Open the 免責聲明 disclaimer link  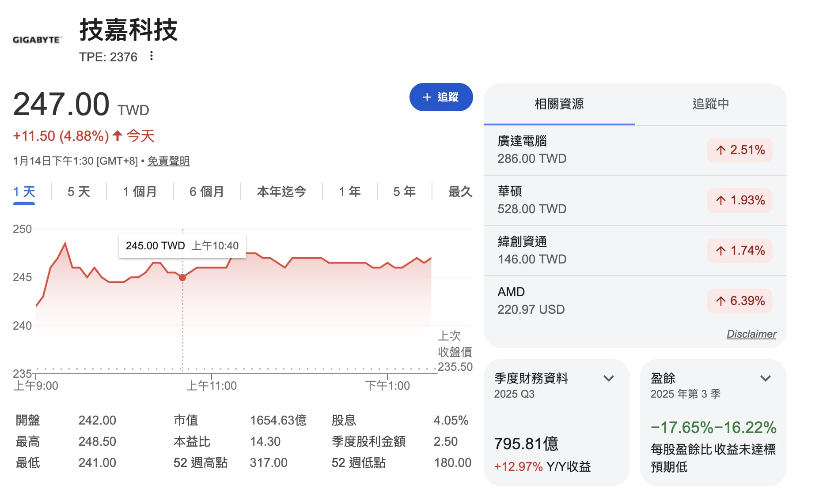click(169, 161)
